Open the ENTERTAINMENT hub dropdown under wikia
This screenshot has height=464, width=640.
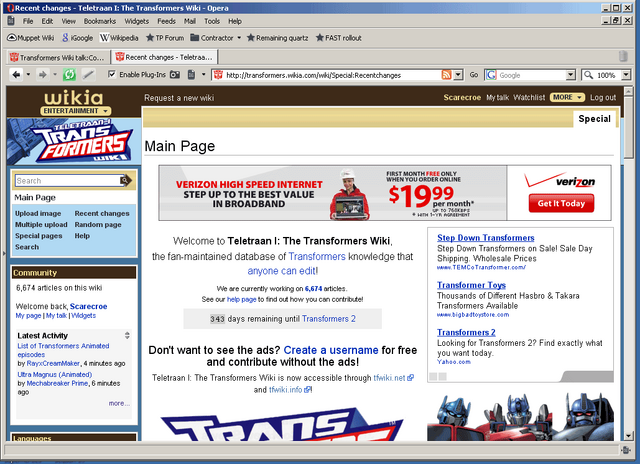76,111
